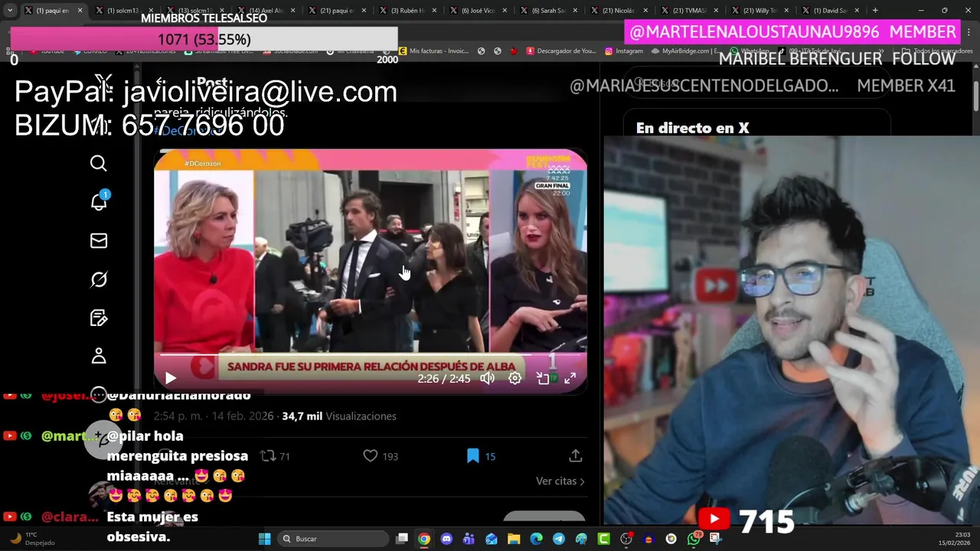This screenshot has height=551, width=980.
Task: Open a new Chrome tab
Action: [x=875, y=11]
